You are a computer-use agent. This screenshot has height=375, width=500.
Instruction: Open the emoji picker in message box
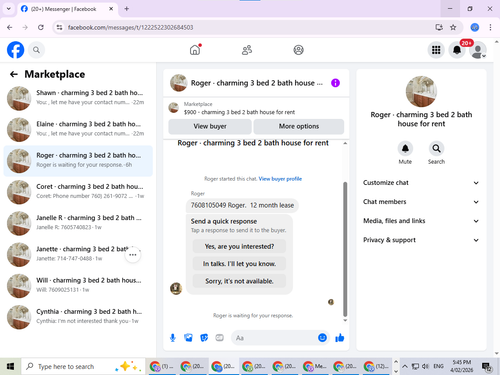coord(322,338)
